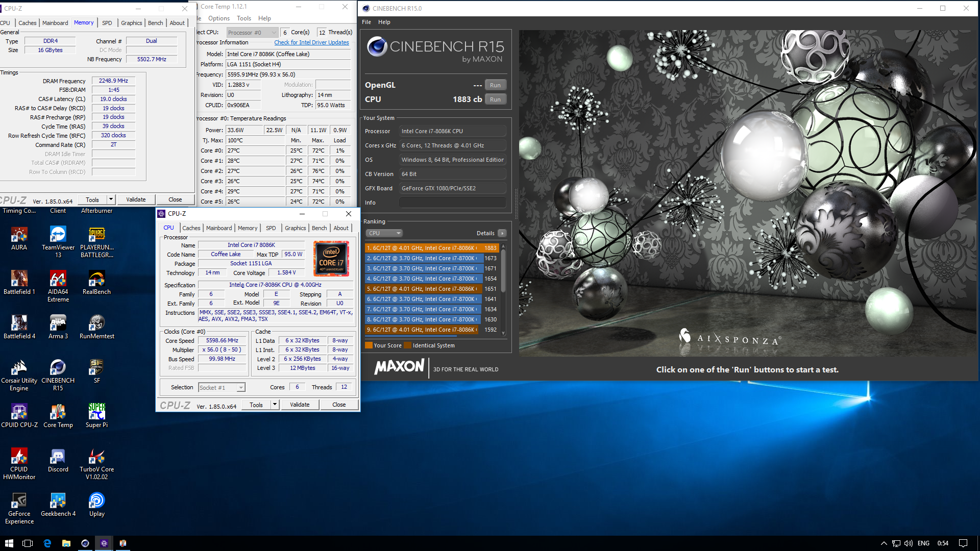The width and height of the screenshot is (980, 551).
Task: Open CPU ranking type dropdown in Cinebench
Action: 384,233
